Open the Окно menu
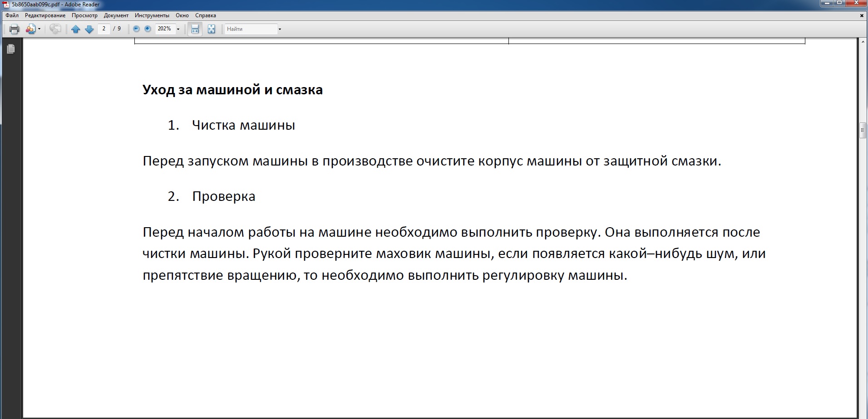The width and height of the screenshot is (868, 419). (182, 15)
